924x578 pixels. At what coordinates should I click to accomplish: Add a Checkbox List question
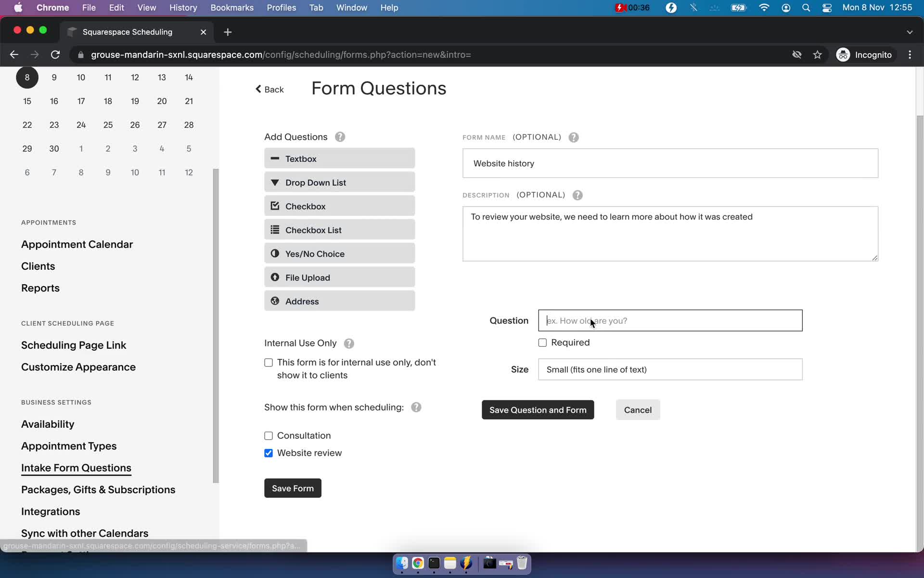[x=339, y=230]
